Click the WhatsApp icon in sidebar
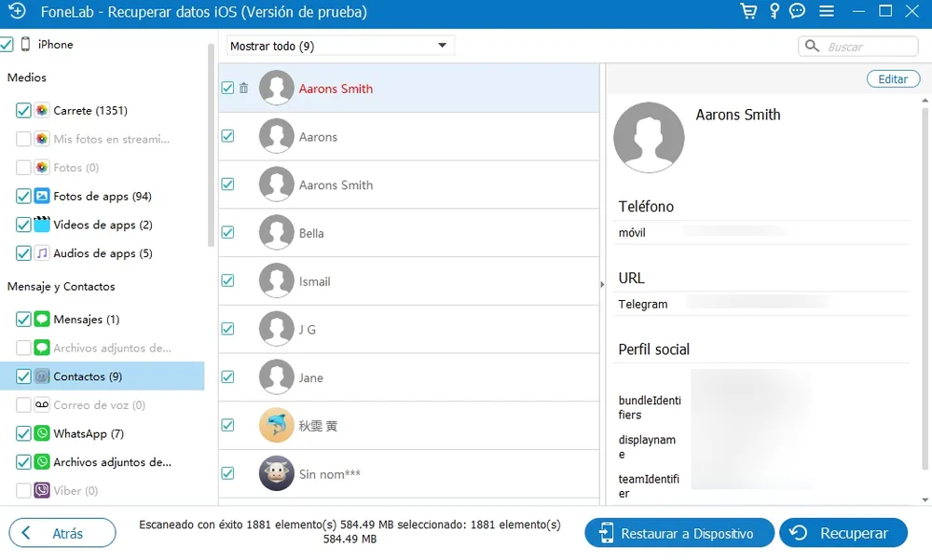The width and height of the screenshot is (932, 560). click(42, 433)
